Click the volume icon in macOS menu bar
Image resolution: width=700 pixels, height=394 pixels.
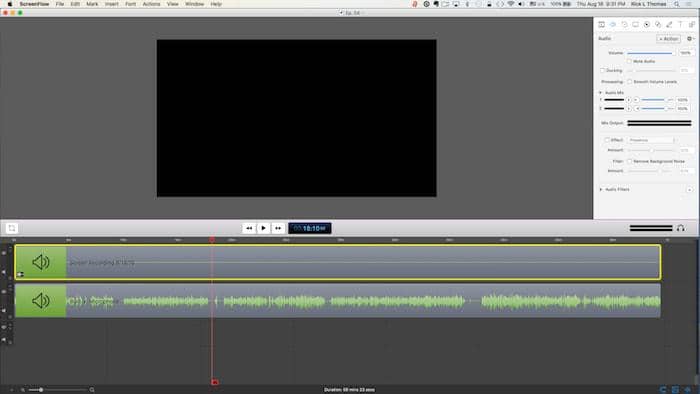pyautogui.click(x=521, y=4)
